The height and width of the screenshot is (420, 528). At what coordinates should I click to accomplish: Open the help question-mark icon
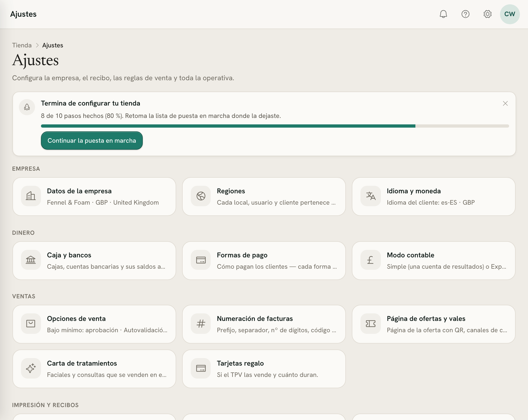[x=465, y=14]
